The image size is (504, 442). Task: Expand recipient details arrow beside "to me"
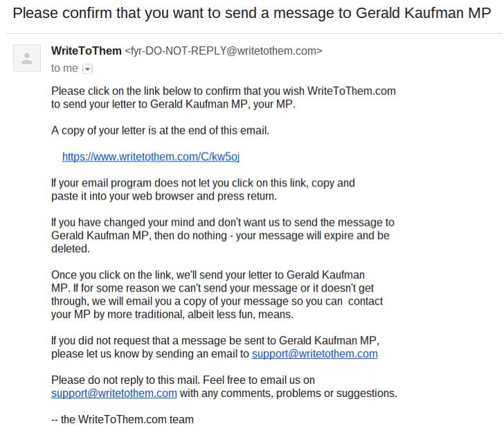pos(87,69)
